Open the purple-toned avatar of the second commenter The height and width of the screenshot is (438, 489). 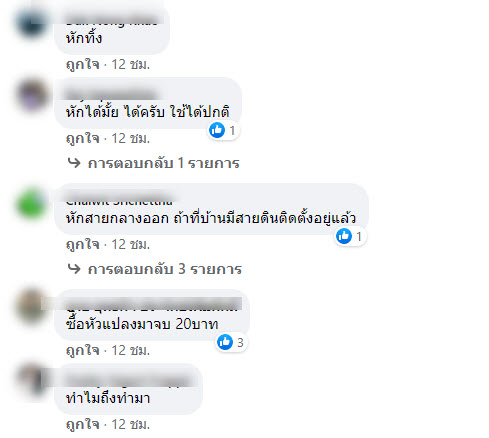coord(31,96)
